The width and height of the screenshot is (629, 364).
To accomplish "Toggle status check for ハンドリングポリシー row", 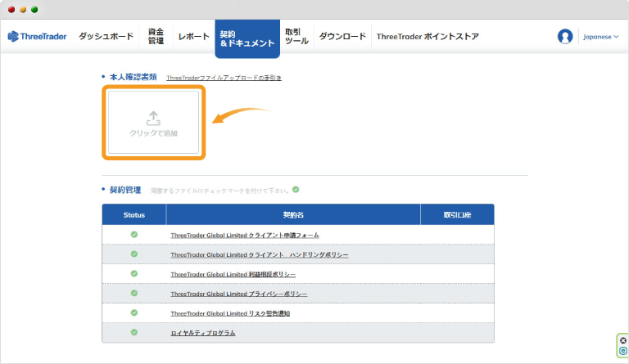I will pos(134,254).
